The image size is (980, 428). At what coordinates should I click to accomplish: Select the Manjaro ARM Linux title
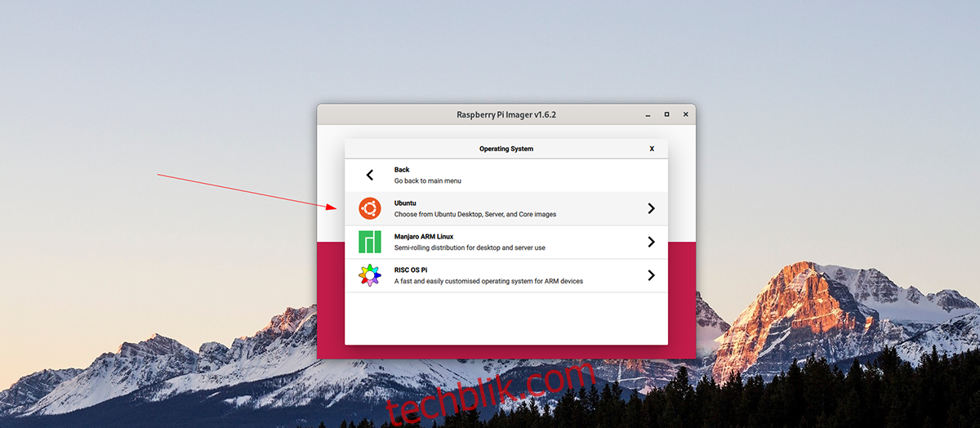click(424, 236)
